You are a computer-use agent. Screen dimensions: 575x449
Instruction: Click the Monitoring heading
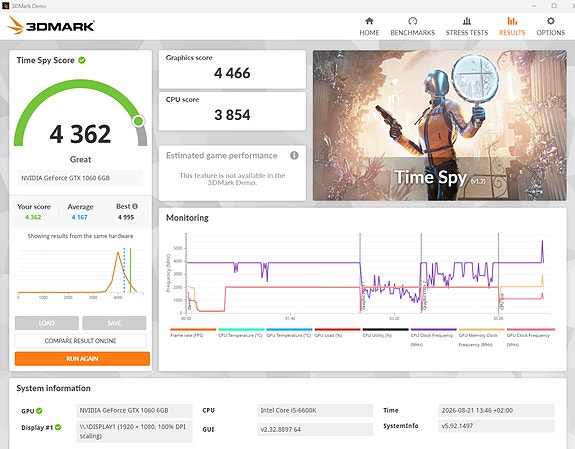[187, 218]
